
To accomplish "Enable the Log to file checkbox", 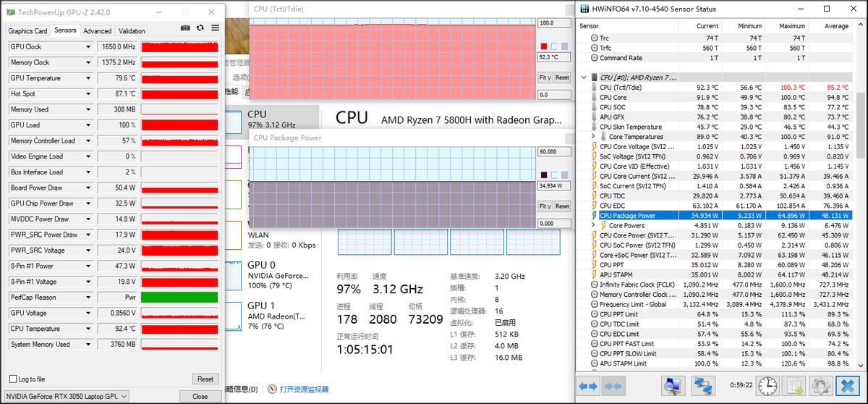I will (13, 379).
